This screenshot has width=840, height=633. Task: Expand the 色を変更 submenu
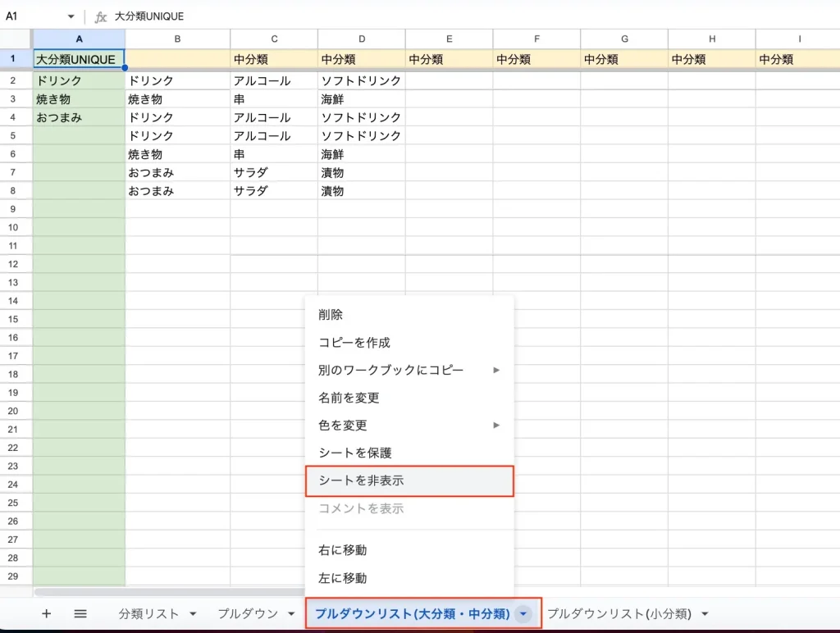tap(496, 426)
